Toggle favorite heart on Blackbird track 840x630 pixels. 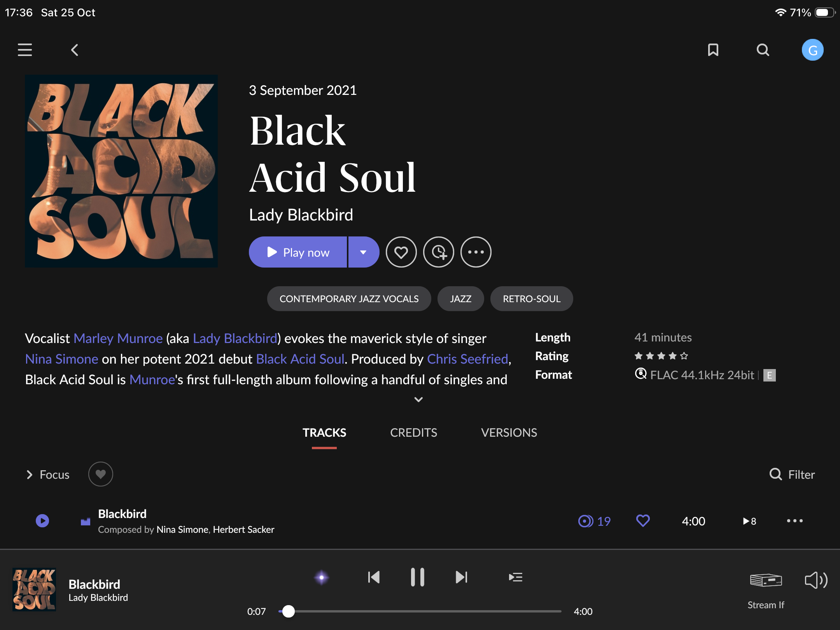(x=643, y=521)
